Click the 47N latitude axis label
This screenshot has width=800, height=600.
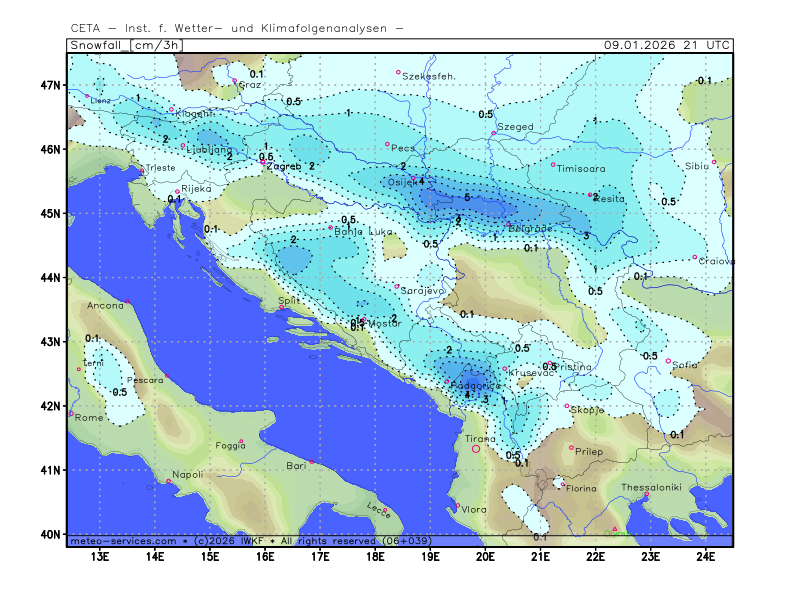tap(52, 85)
